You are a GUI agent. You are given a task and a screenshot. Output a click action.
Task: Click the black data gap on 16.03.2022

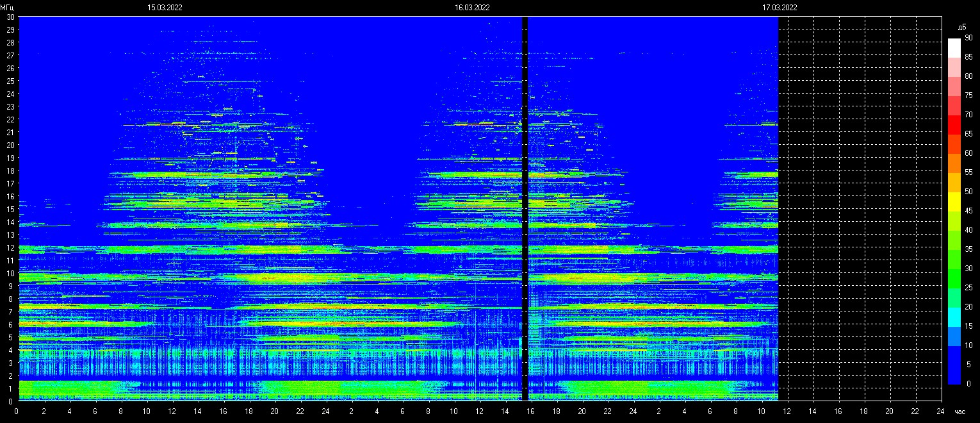[525, 205]
